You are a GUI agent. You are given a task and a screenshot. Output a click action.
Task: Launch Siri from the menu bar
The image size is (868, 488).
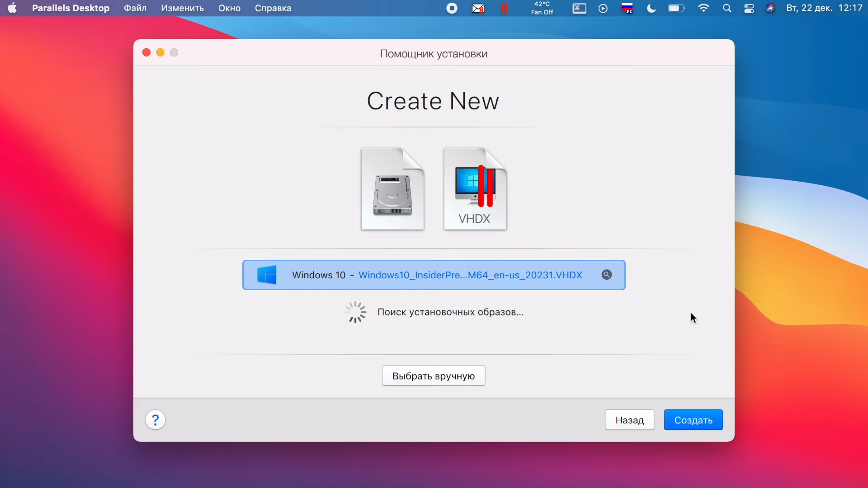point(771,8)
